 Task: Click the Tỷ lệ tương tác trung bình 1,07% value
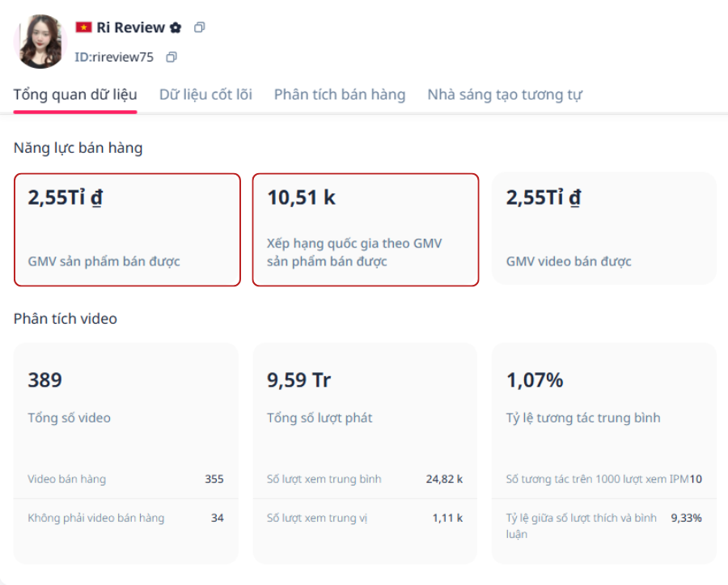(535, 380)
